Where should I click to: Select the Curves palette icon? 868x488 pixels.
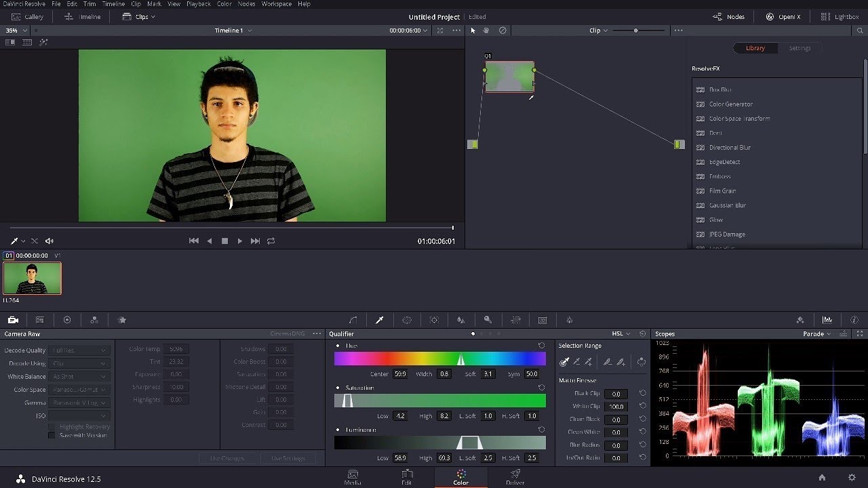(353, 320)
